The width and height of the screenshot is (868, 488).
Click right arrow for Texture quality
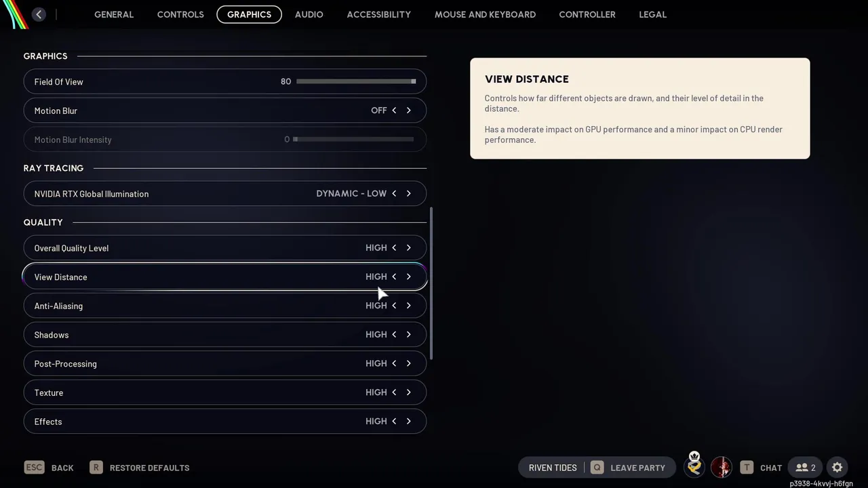pyautogui.click(x=408, y=392)
